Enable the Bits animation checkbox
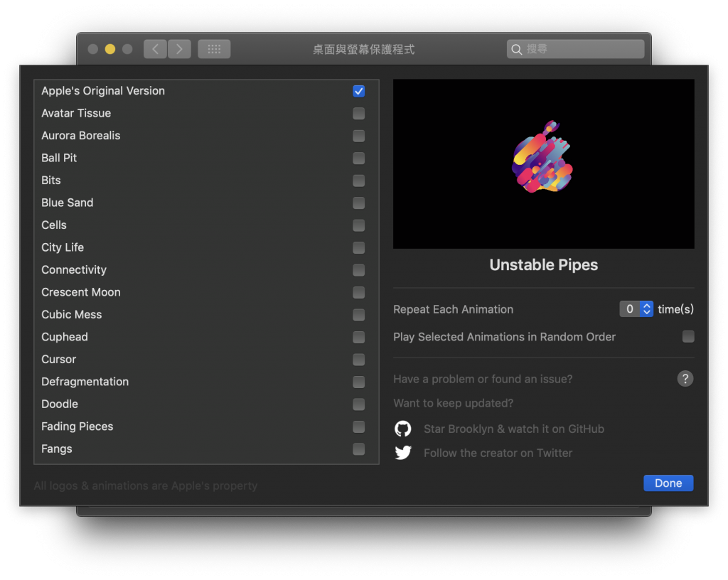This screenshot has height=580, width=728. pos(358,181)
